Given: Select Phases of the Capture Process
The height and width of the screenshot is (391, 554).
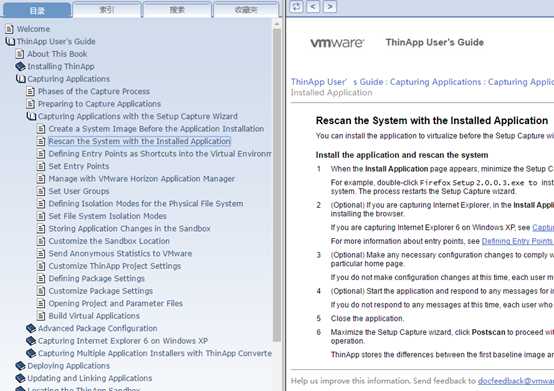Looking at the screenshot, I should click(x=94, y=91).
